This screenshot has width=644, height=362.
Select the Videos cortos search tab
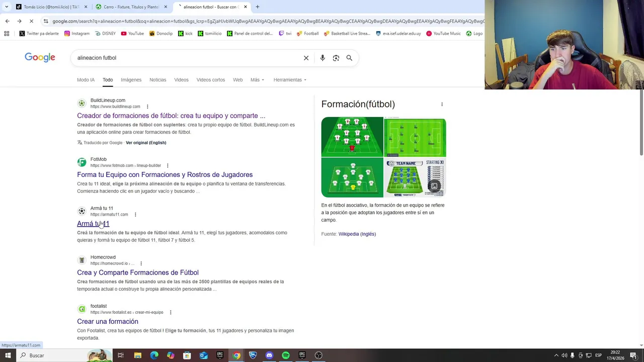[211, 80]
